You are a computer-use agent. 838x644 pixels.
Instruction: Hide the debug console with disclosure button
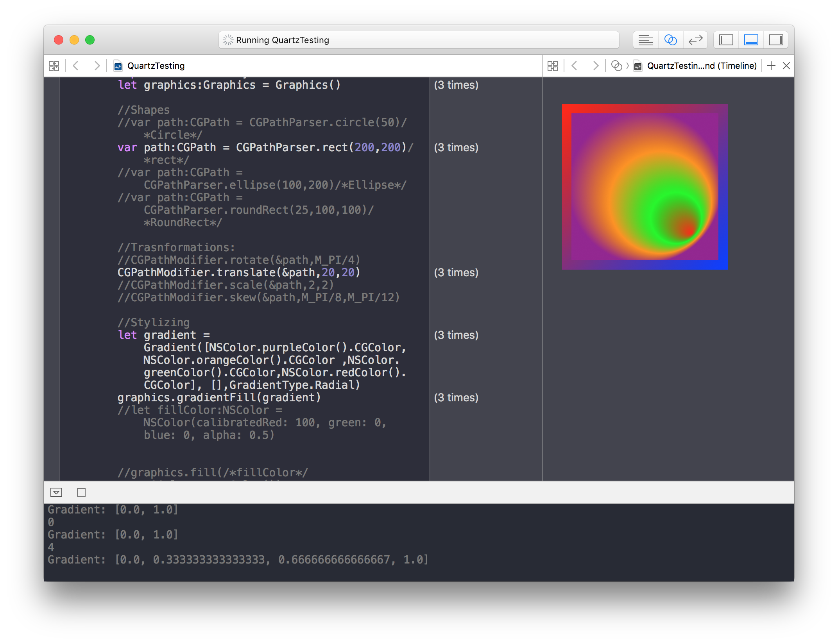(x=56, y=492)
